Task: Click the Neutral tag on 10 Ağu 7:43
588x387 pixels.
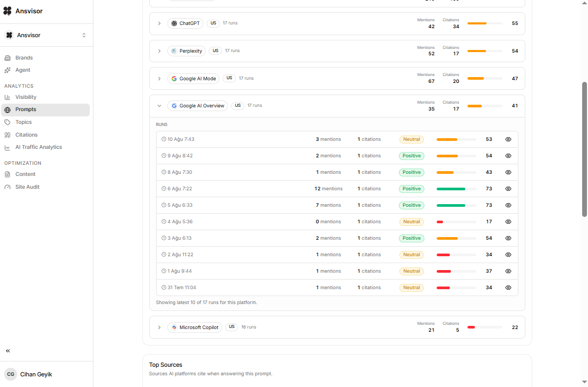Action: coord(412,139)
